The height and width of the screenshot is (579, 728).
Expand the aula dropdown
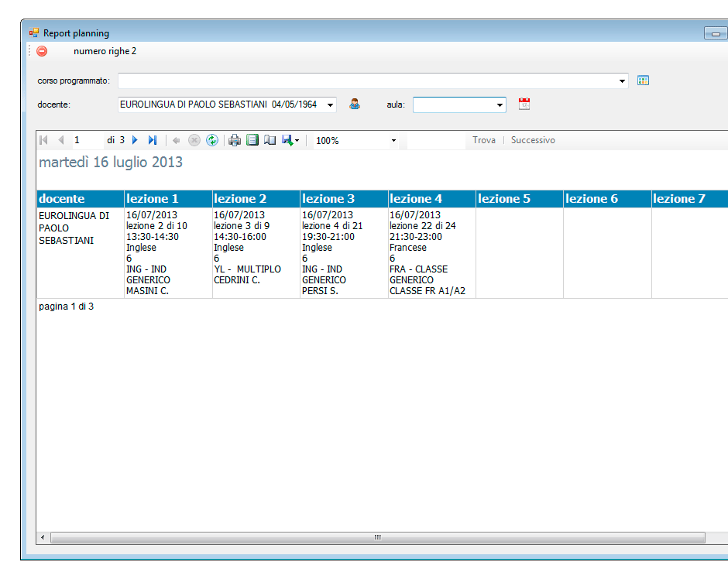500,104
